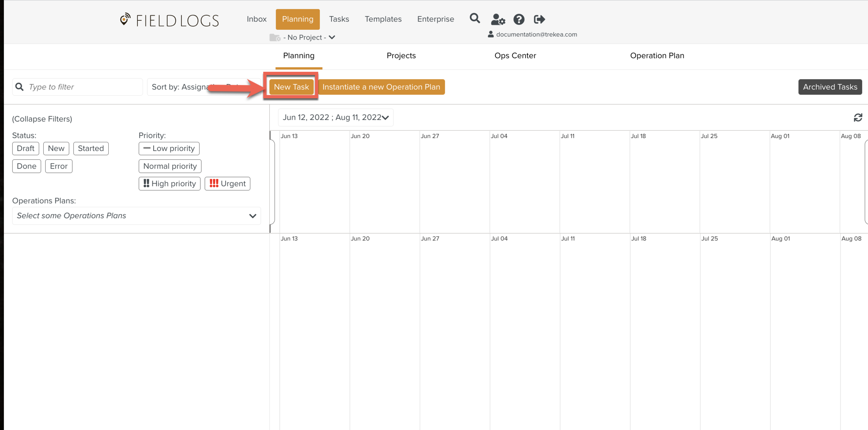Click the Type to filter field

[83, 87]
